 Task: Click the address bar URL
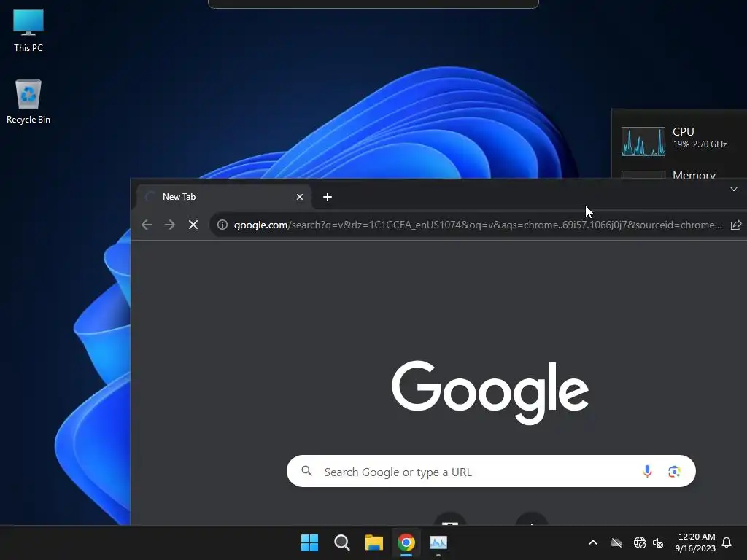pos(478,225)
